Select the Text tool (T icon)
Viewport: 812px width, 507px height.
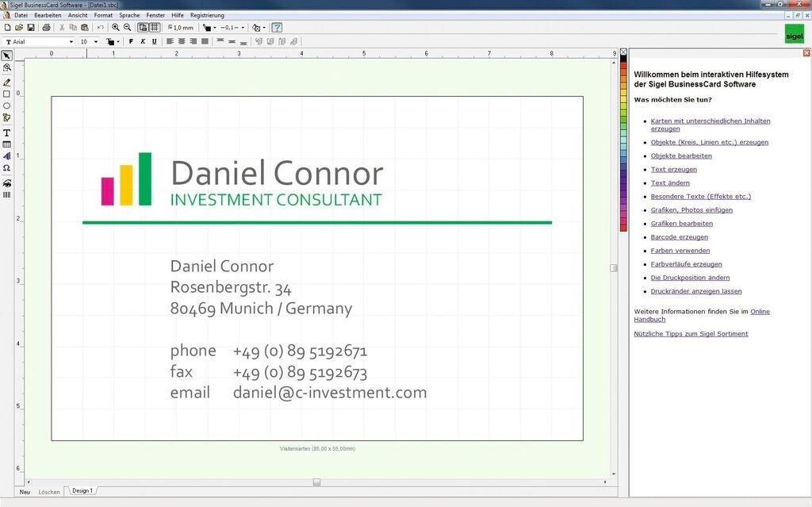pyautogui.click(x=6, y=133)
